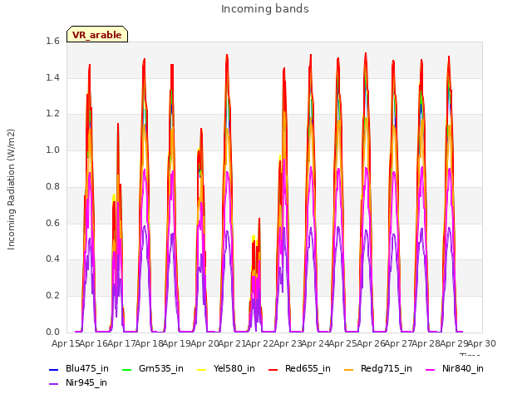Click the Incoming Radiation (W/m2) axis label

(11, 190)
